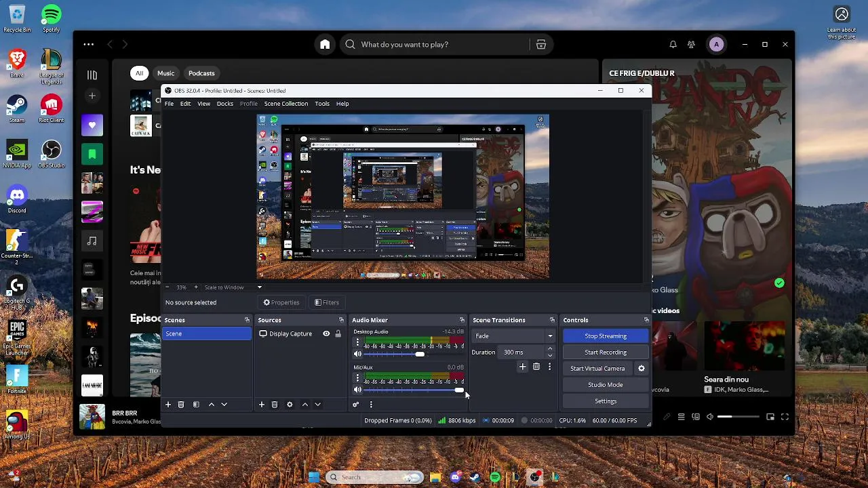Adjust Spotify volume slider
This screenshot has height=488, width=868.
740,417
